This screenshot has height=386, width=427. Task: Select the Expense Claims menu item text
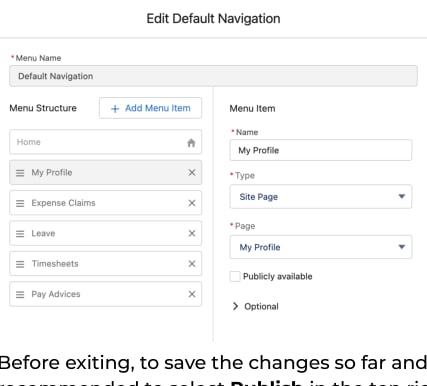pos(63,203)
